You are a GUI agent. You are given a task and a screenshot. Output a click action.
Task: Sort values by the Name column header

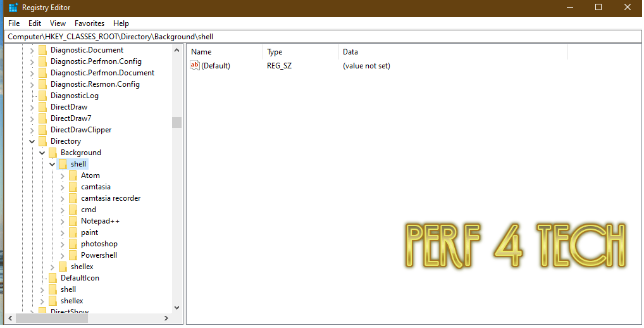coord(225,52)
